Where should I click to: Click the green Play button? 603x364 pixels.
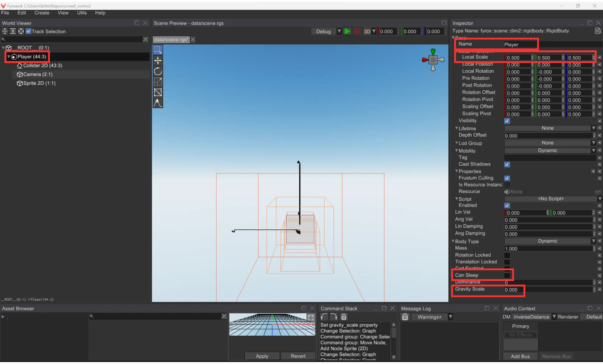347,31
